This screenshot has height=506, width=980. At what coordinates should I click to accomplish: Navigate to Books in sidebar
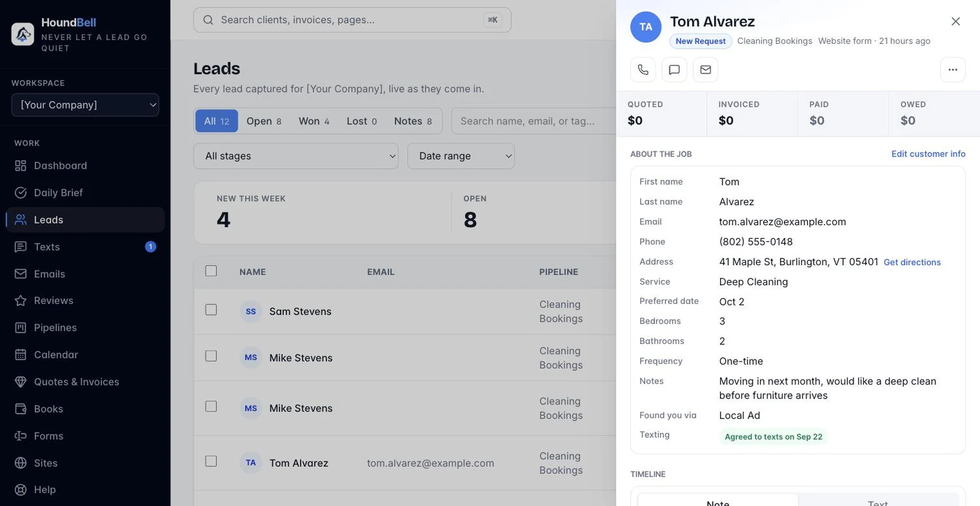[86, 409]
